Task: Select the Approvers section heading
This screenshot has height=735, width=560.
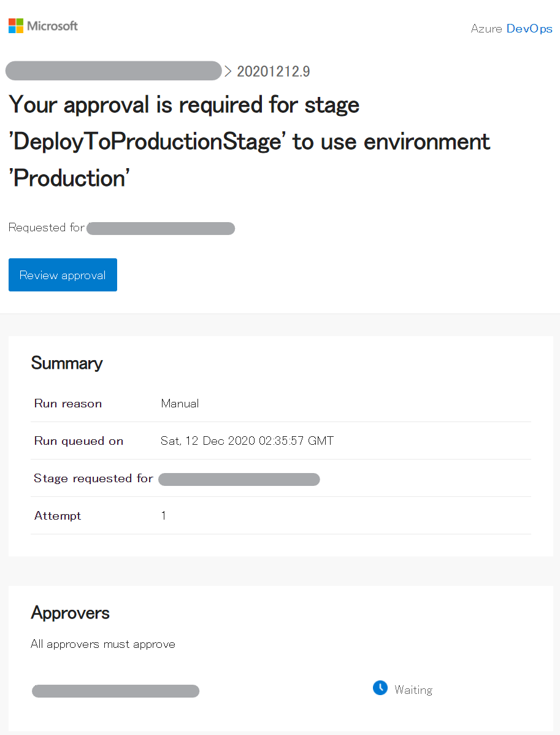Action: pyautogui.click(x=71, y=613)
